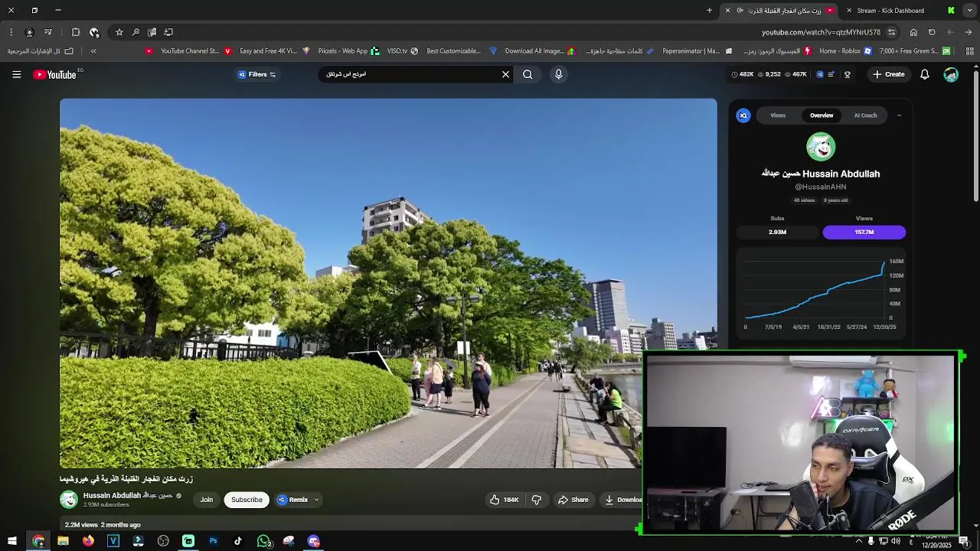Open the channel avatar below video
The image size is (980, 551).
69,500
